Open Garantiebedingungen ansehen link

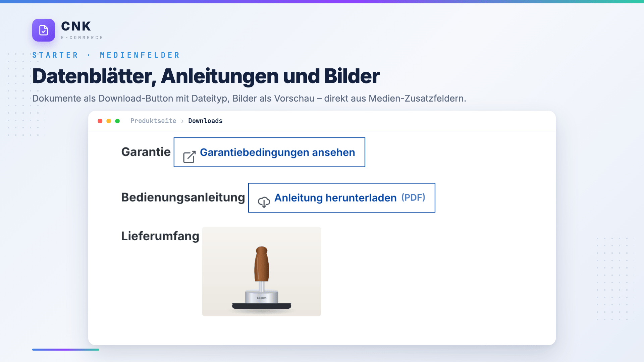(x=269, y=152)
